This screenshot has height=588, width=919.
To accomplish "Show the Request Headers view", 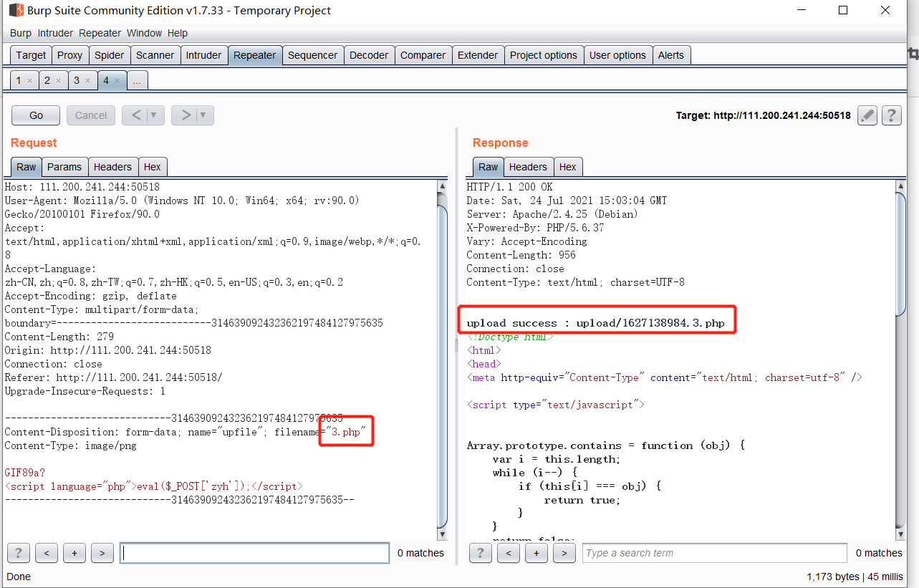I will click(x=112, y=167).
